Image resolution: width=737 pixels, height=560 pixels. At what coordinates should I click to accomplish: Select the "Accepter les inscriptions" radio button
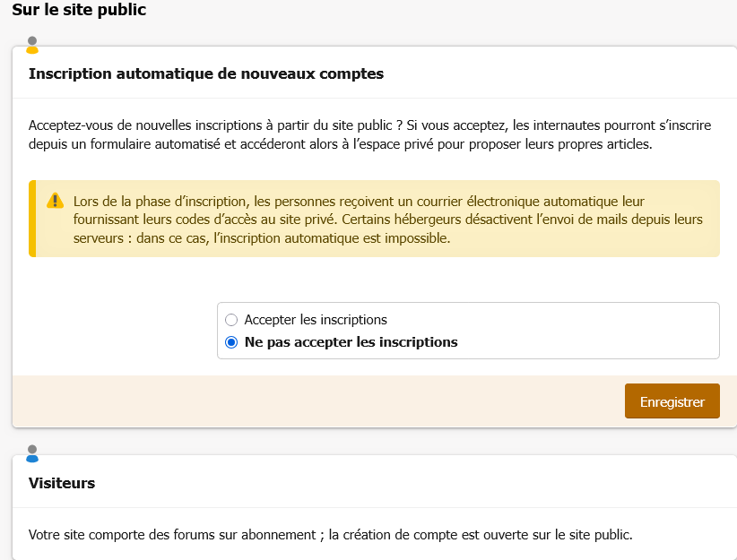[x=231, y=320]
